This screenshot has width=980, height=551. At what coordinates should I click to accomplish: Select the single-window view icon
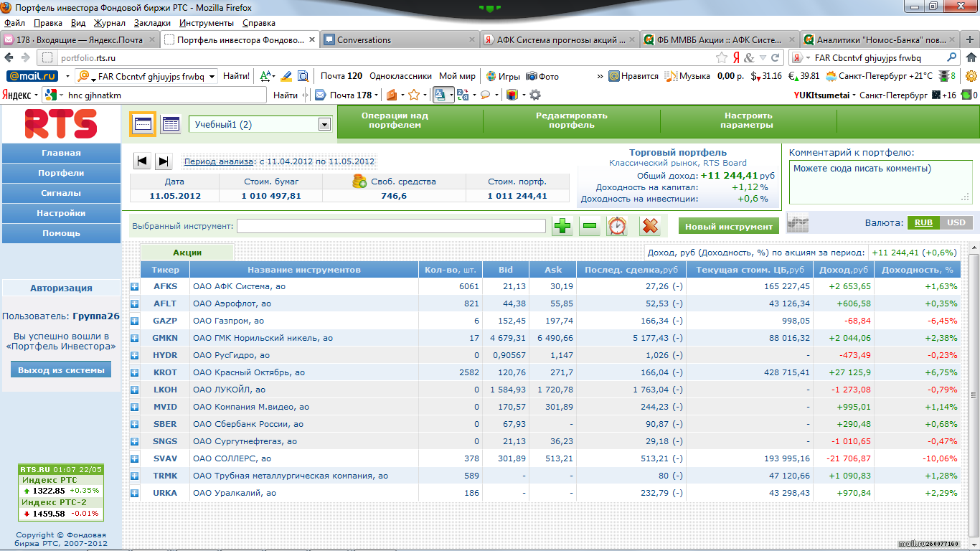click(x=143, y=124)
